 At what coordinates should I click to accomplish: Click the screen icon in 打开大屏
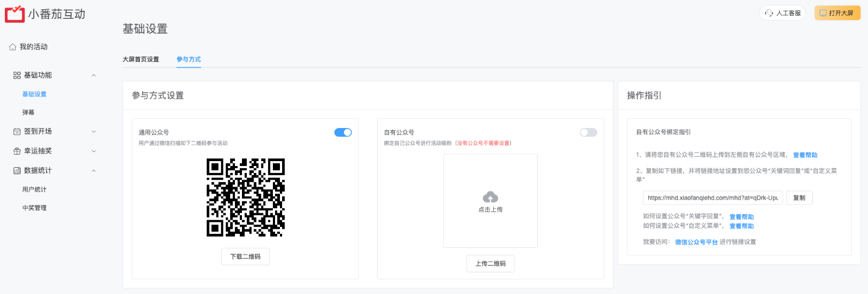coord(823,13)
